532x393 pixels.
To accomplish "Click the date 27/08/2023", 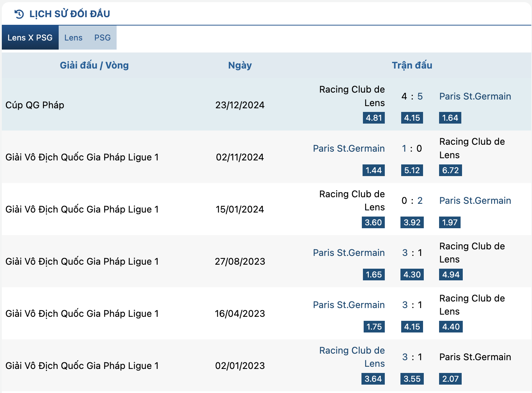I will pyautogui.click(x=240, y=261).
